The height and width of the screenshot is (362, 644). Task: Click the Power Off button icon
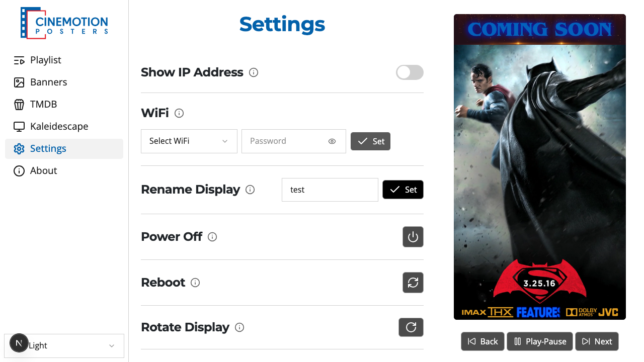click(x=413, y=237)
